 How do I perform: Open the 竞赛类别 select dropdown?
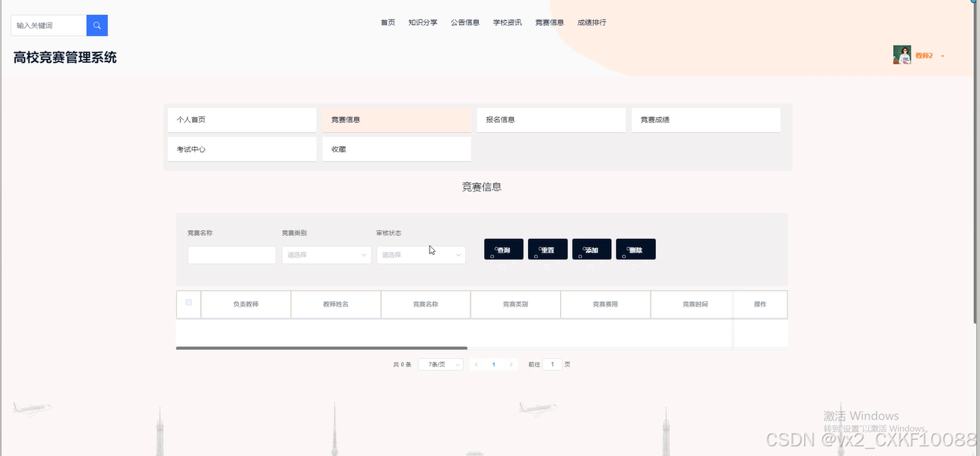(x=326, y=255)
